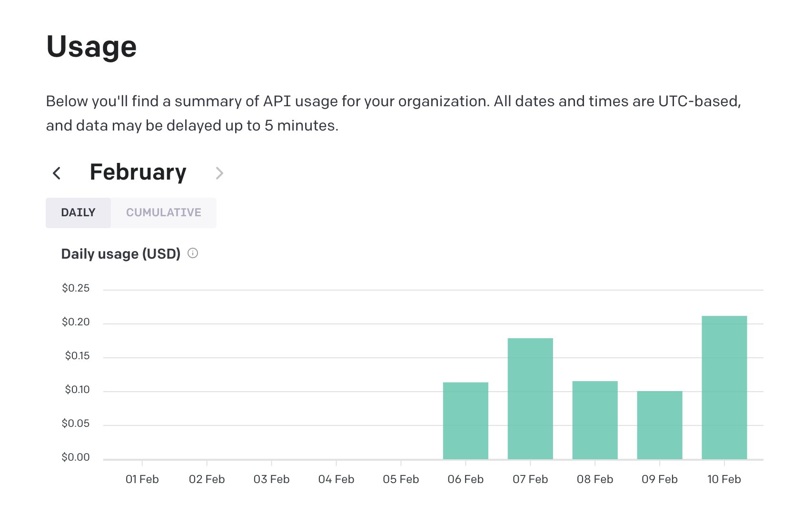Click the forward navigation arrow beside February

219,173
